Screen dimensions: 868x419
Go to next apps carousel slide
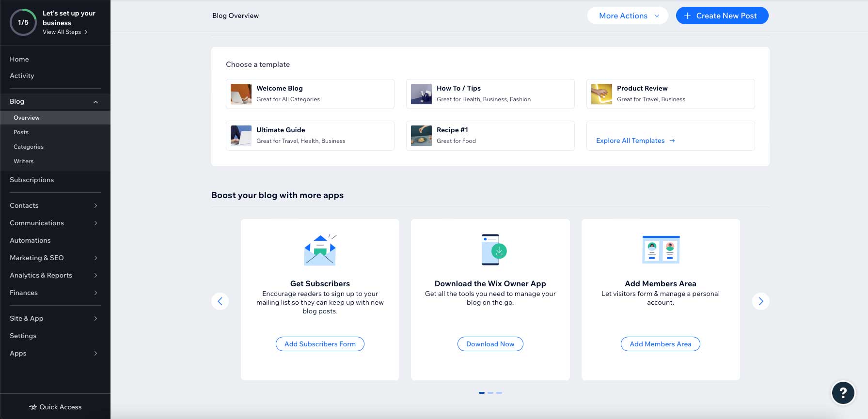point(760,301)
